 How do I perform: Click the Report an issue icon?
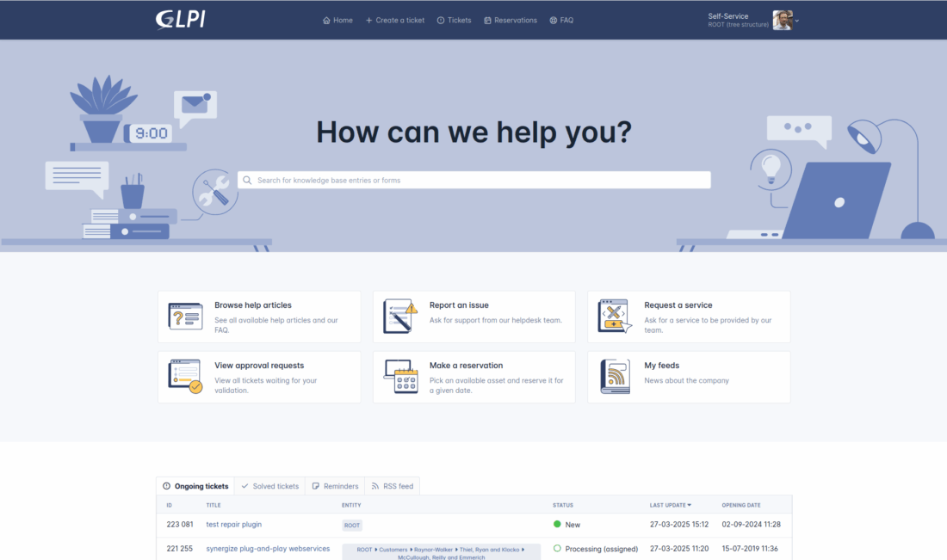click(x=399, y=316)
